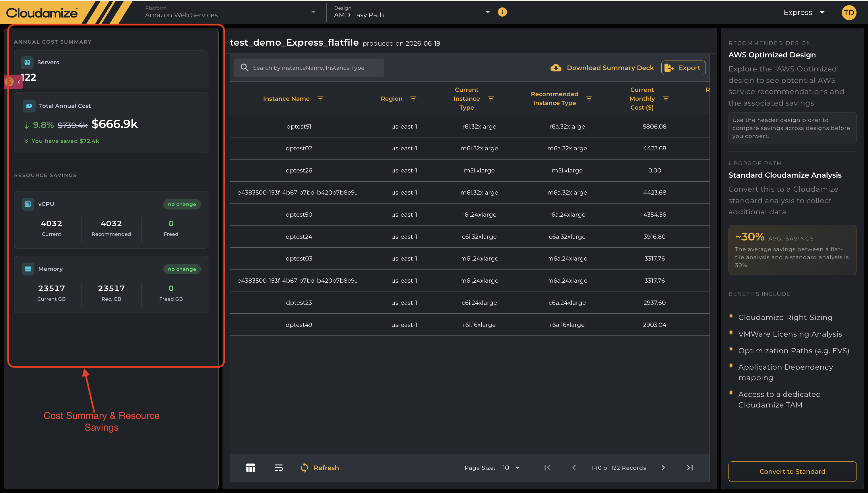Click Convert to Standard button

click(792, 471)
